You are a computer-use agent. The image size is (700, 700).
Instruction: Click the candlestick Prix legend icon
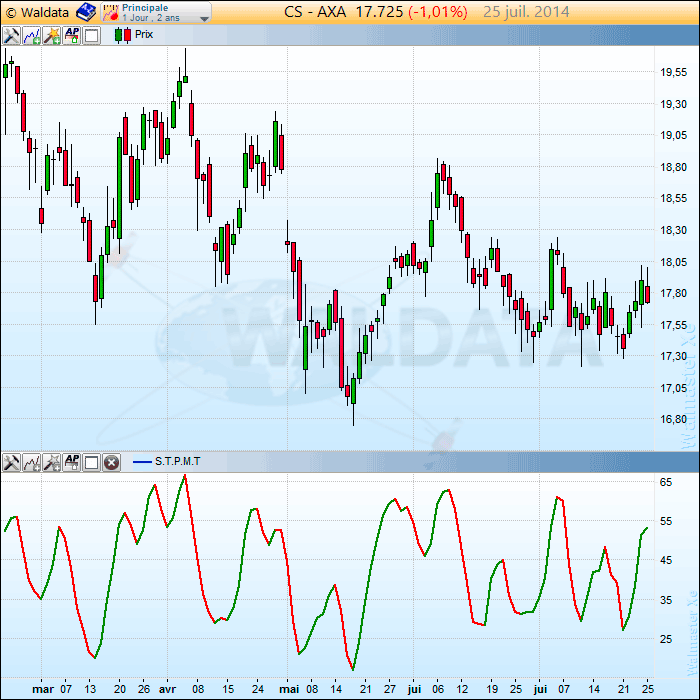tap(122, 35)
